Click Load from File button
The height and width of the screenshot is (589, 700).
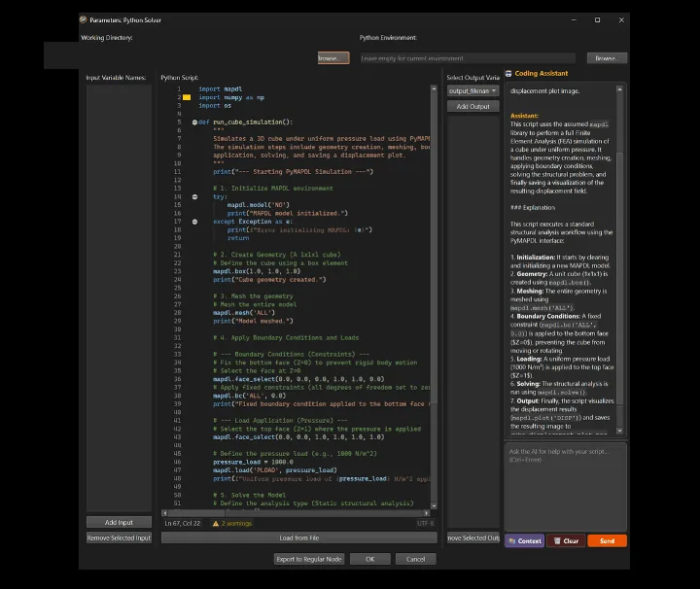point(299,538)
